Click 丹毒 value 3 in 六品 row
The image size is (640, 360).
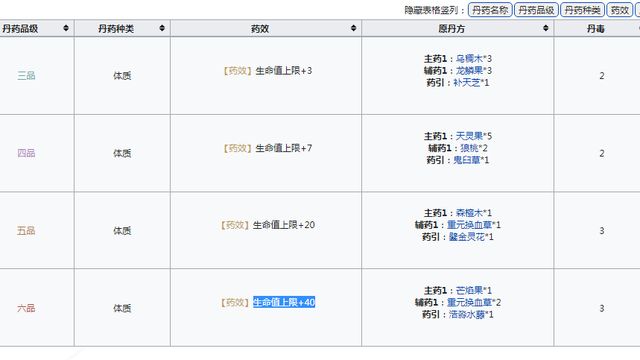click(602, 308)
